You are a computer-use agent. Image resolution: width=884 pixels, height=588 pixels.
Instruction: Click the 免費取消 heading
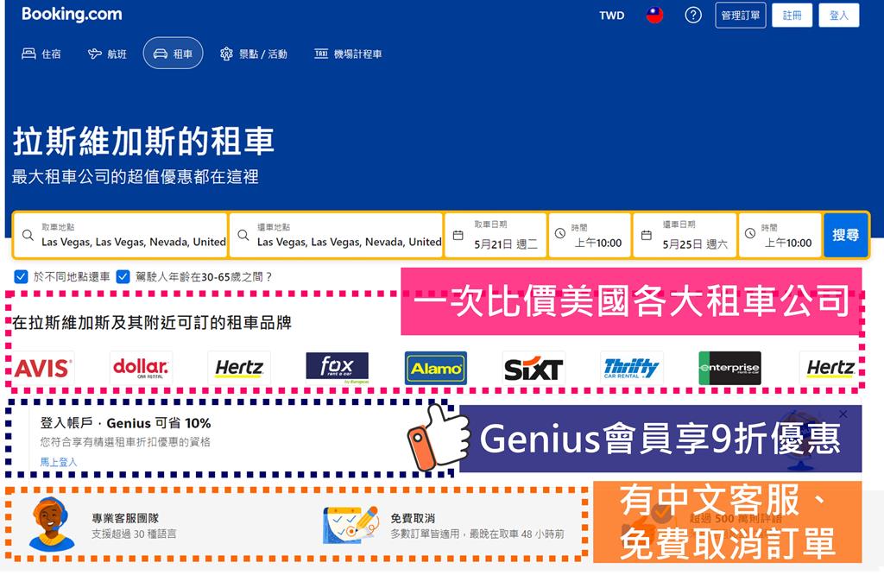(413, 517)
